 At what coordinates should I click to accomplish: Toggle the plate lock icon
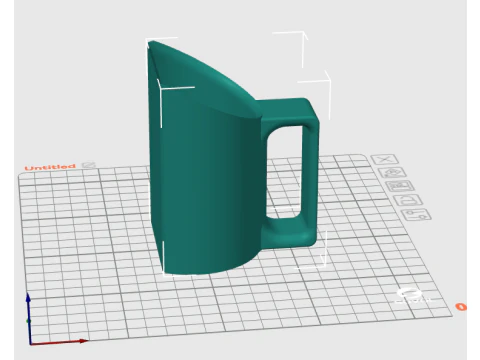click(408, 200)
